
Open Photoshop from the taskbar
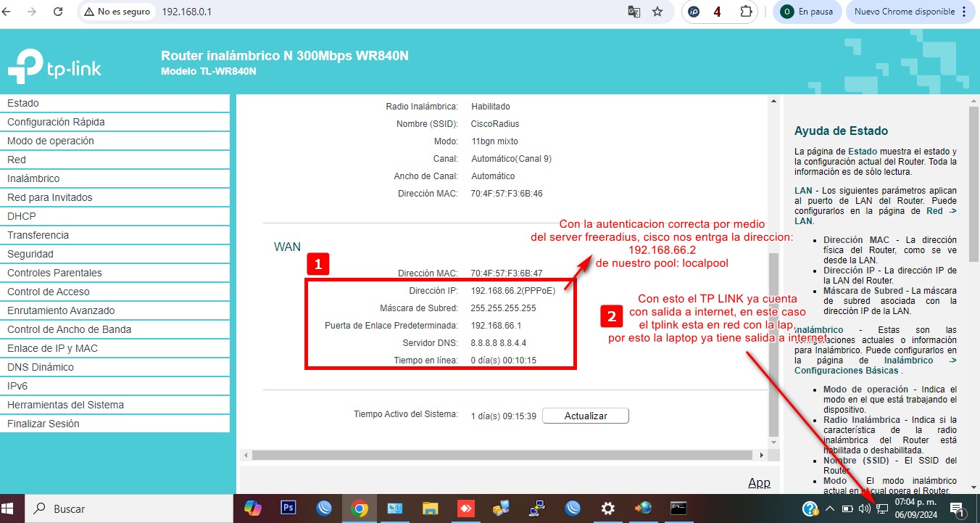[x=288, y=508]
